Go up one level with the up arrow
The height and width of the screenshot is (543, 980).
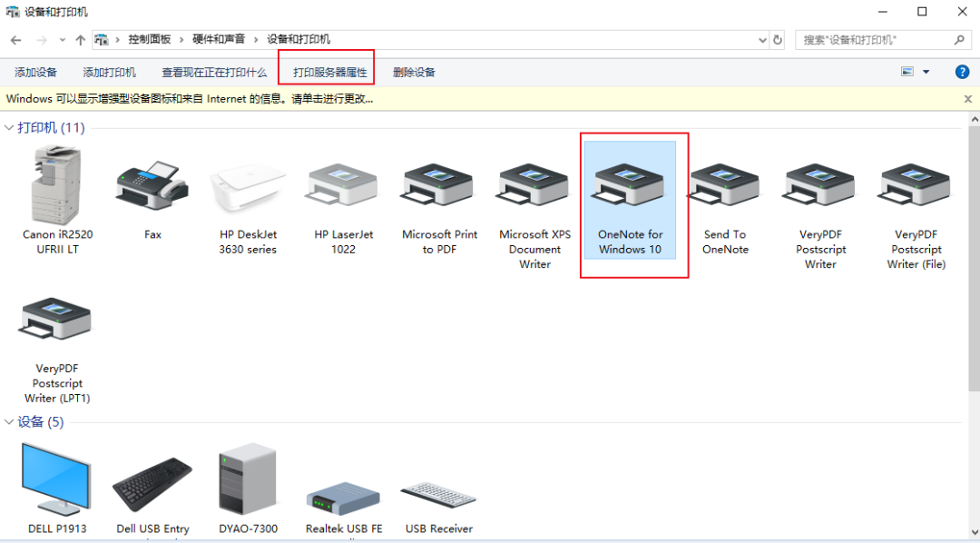click(80, 40)
